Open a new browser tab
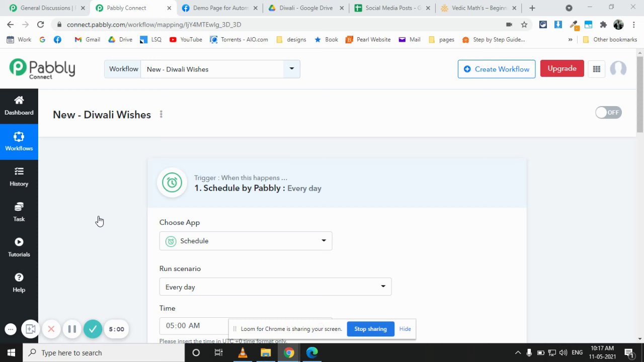Viewport: 644px width, 362px height. click(x=532, y=8)
